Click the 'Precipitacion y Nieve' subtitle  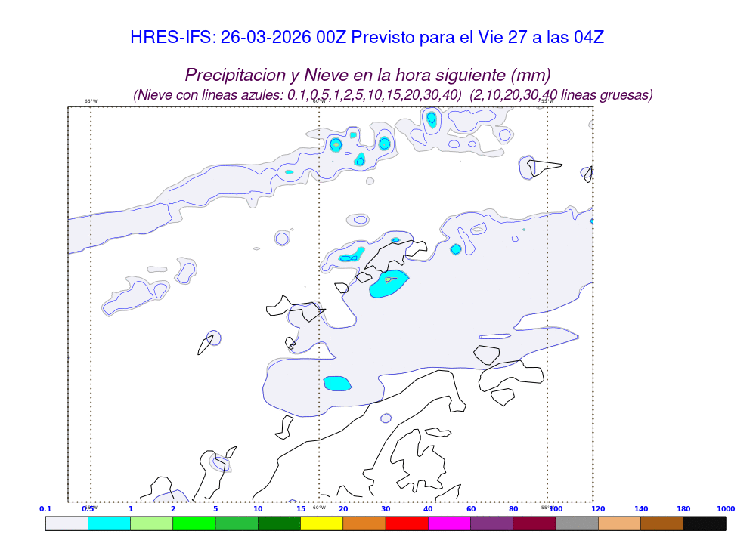click(367, 76)
